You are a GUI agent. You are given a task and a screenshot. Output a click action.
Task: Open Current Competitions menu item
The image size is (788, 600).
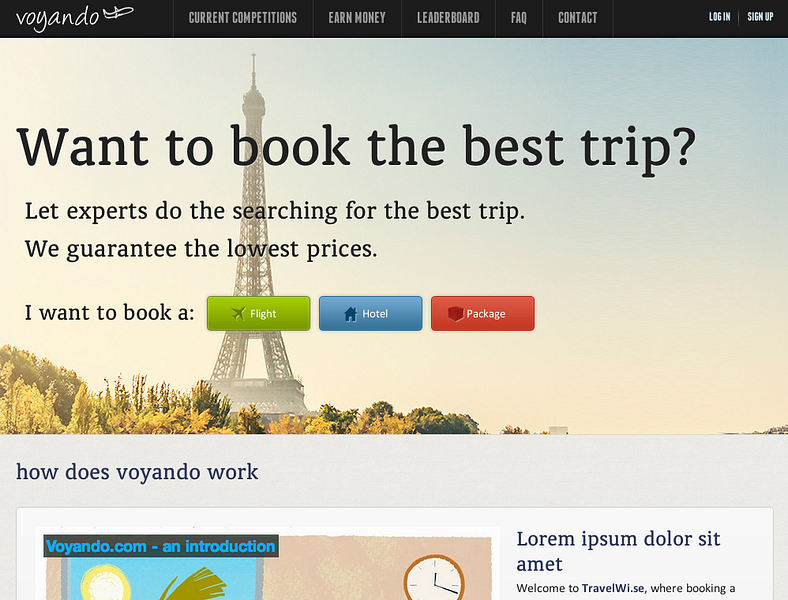[x=243, y=19]
